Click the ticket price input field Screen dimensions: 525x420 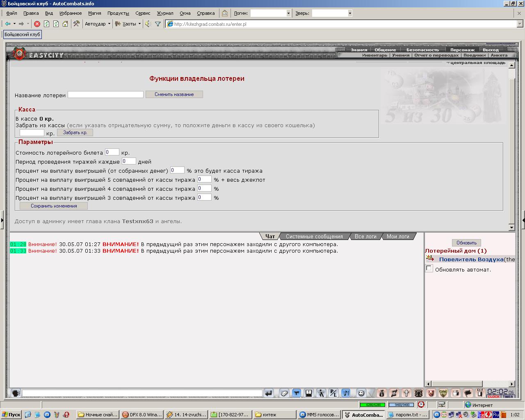(112, 152)
